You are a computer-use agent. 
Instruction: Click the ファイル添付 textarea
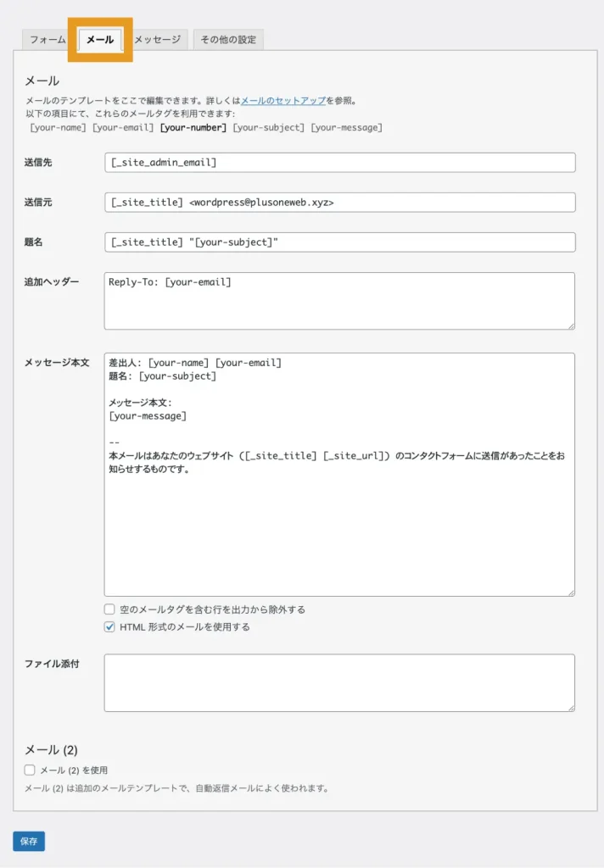[339, 682]
